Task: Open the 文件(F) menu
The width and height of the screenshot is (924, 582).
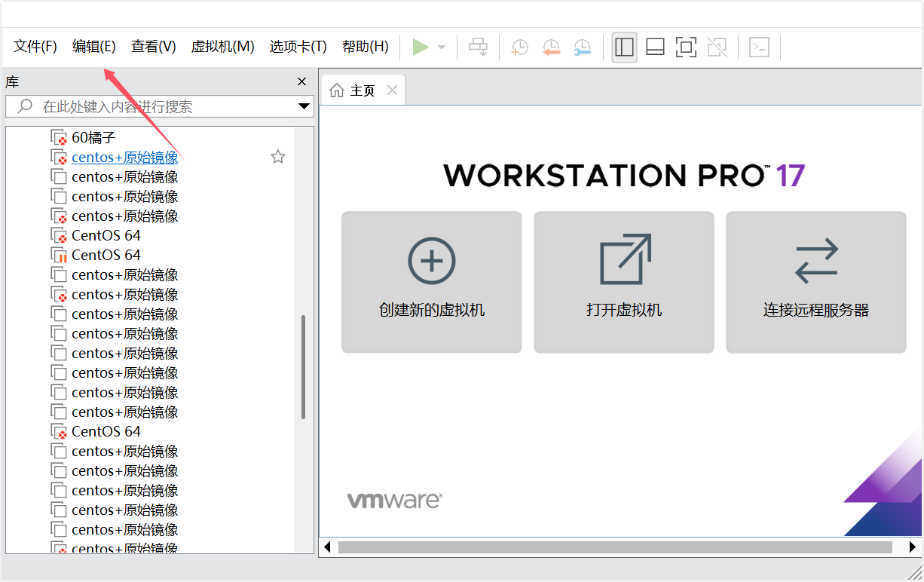Action: click(35, 47)
